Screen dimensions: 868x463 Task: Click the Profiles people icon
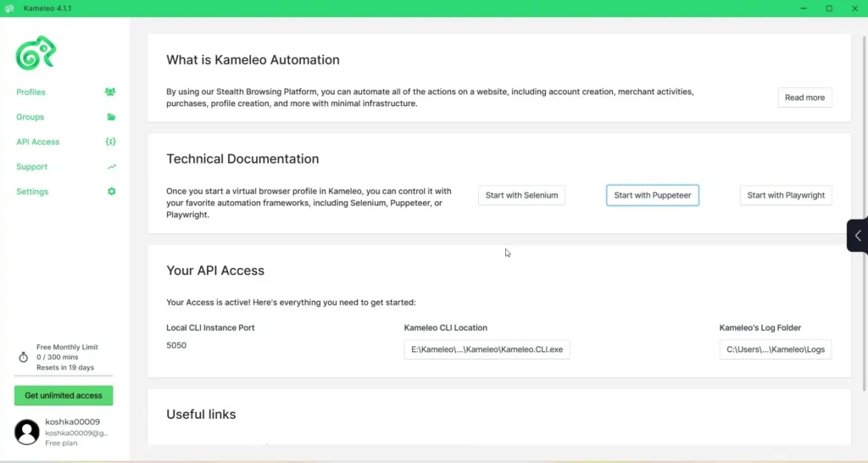[x=110, y=92]
